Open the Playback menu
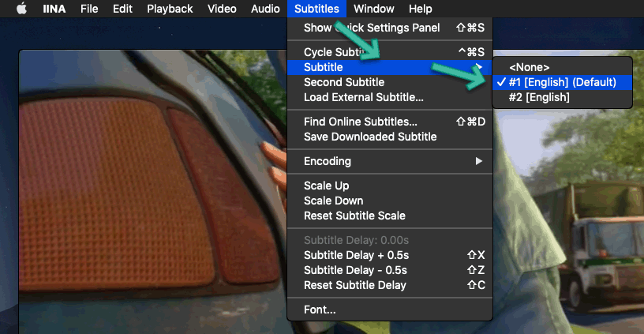Screen dimensions: 644x334 170,9
